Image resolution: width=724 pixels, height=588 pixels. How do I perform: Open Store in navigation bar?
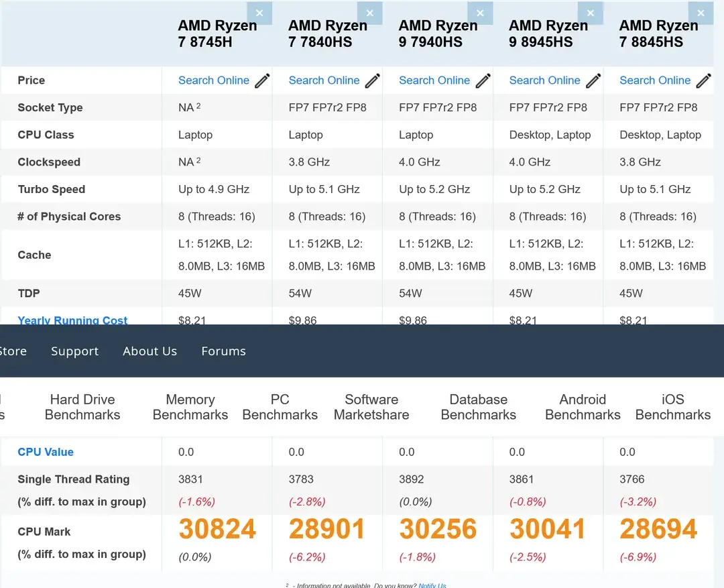pos(13,351)
